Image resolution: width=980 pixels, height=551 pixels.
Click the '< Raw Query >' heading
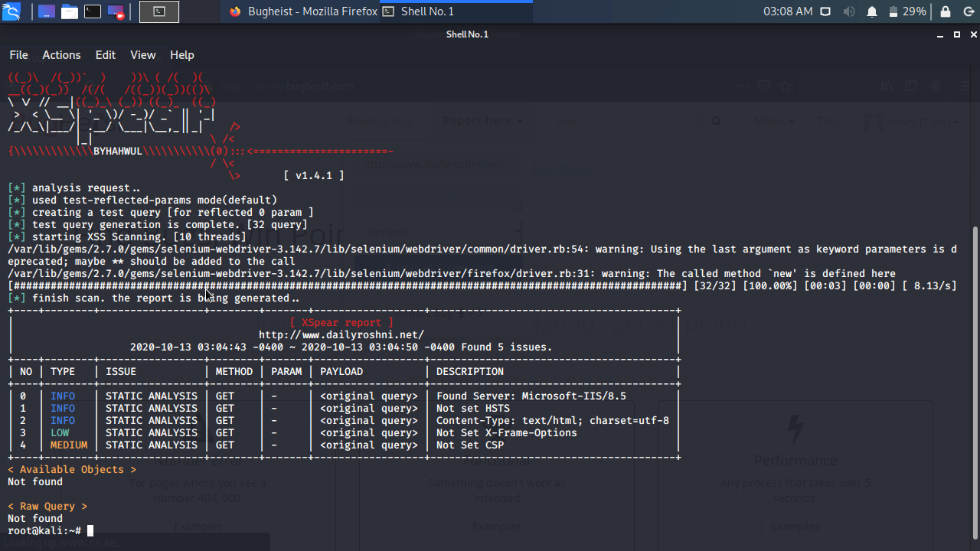(47, 506)
